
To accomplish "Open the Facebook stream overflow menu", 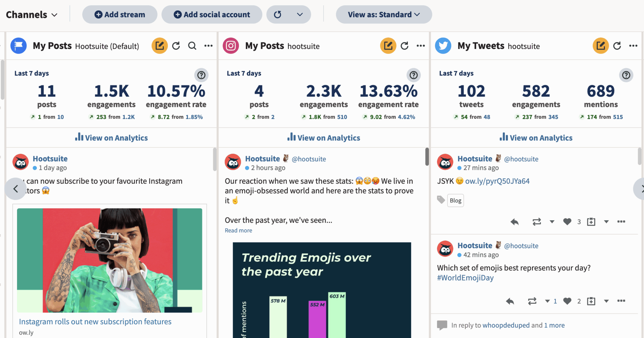I will tap(208, 46).
